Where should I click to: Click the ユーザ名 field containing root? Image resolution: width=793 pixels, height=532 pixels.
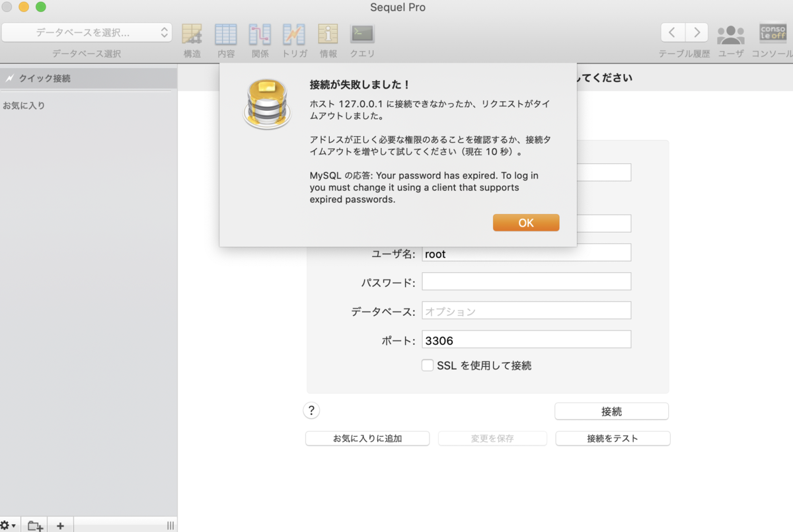click(527, 253)
